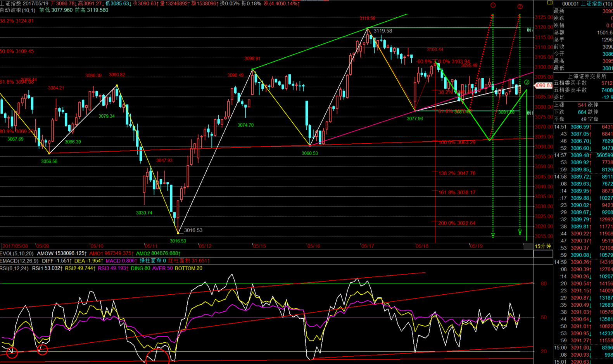The width and height of the screenshot is (613, 364).
Task: Click the 15:00 3091.00 trade row
Action: pos(583,348)
